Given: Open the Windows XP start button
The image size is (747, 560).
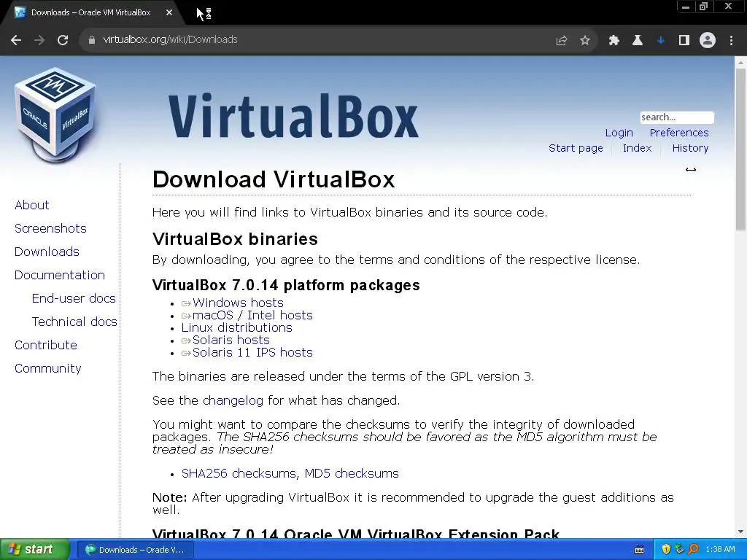Looking at the screenshot, I should (34, 550).
